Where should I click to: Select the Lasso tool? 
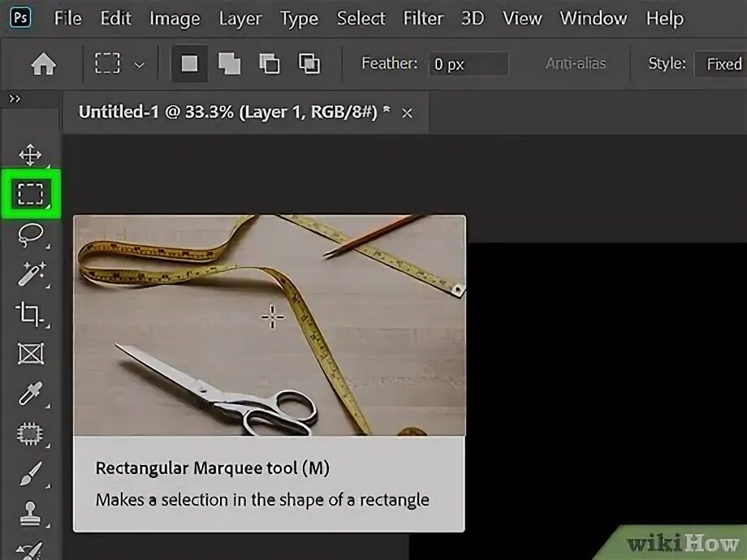click(31, 235)
